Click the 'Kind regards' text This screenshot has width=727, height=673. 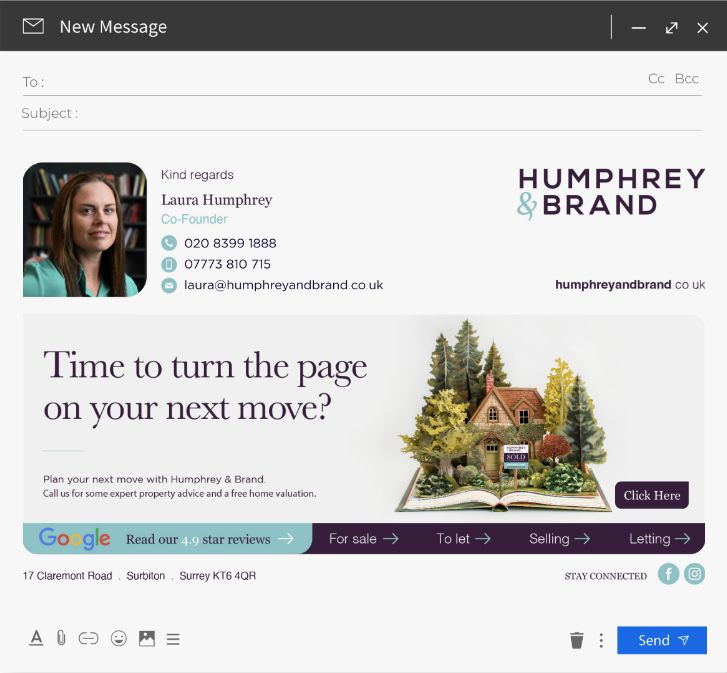point(197,175)
